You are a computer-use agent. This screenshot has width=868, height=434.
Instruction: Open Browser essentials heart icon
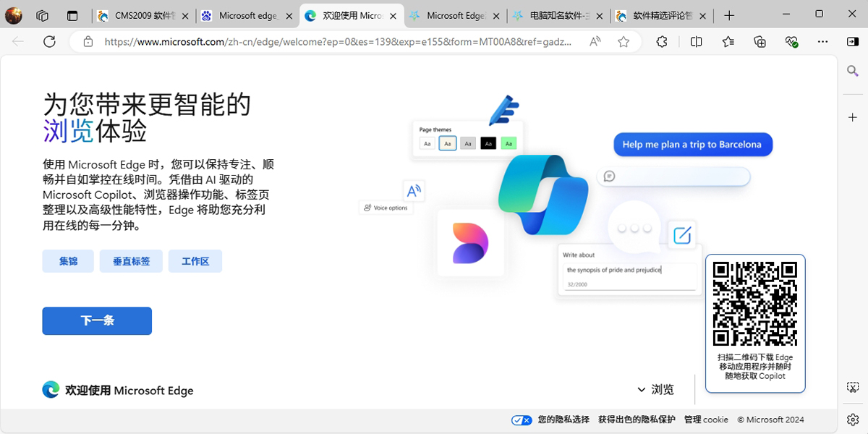click(791, 42)
